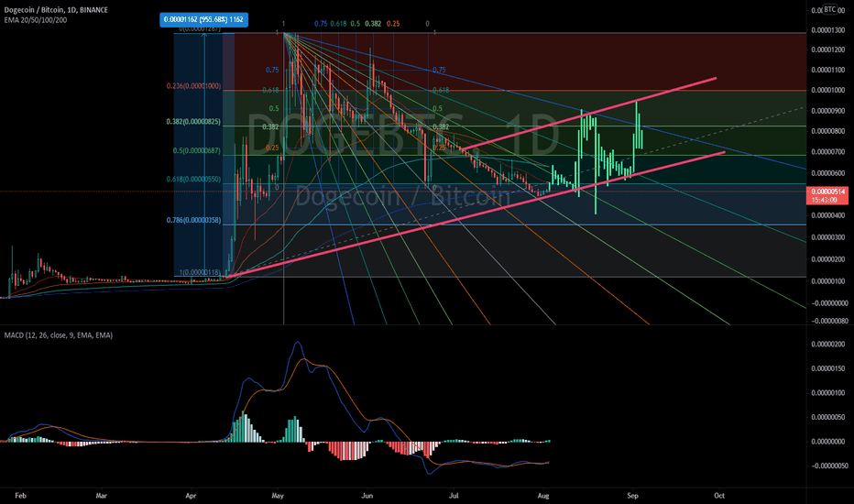Click the blue 0.00001162 (955.68%) price range label
The image size is (854, 504).
pos(203,19)
